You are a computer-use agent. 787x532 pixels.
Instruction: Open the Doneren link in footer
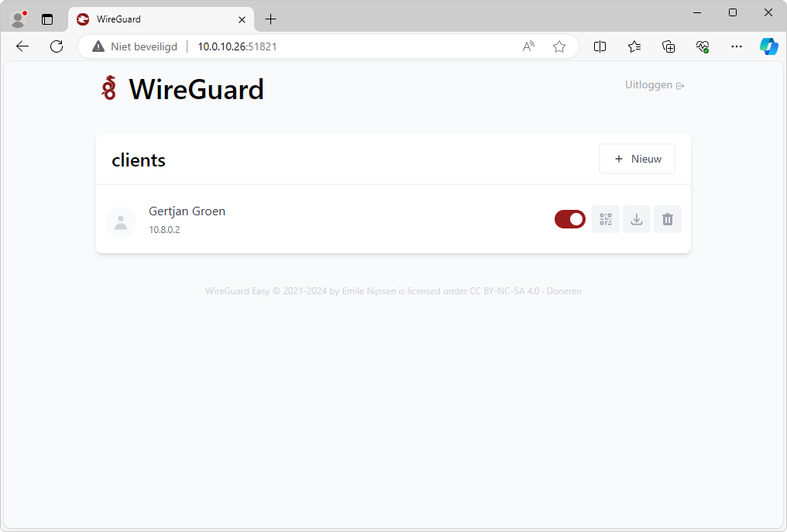[x=564, y=291]
